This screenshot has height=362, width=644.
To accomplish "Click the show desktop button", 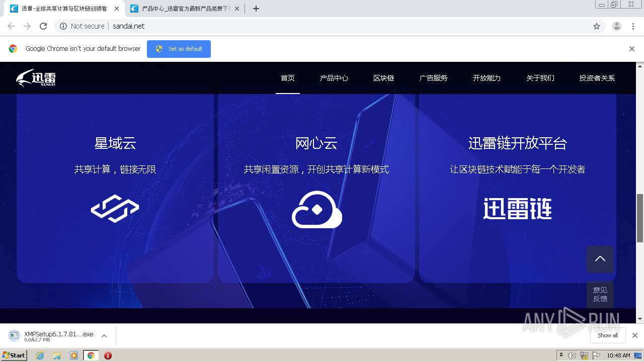I will click(638, 355).
